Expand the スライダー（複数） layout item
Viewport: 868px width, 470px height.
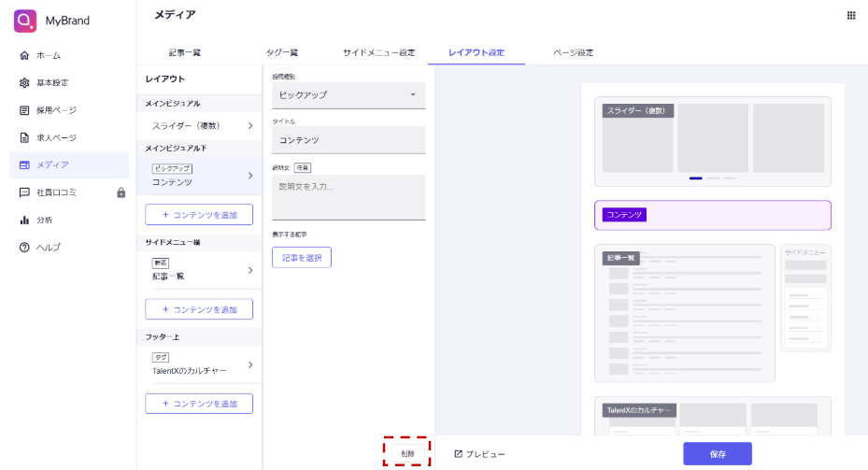(249, 125)
